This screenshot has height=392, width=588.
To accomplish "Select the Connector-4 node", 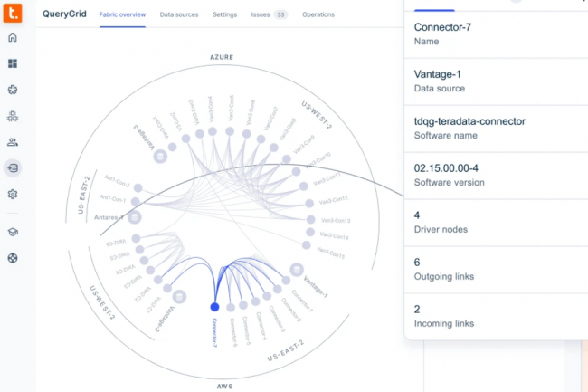I will [x=255, y=301].
